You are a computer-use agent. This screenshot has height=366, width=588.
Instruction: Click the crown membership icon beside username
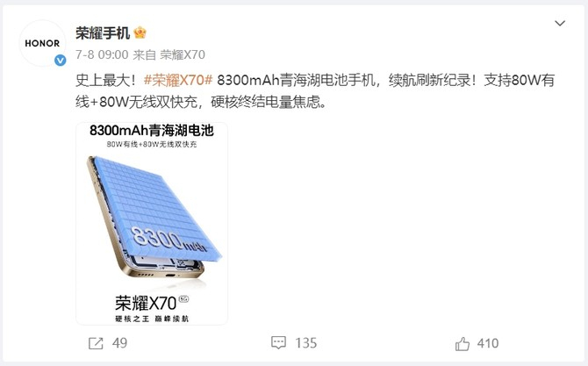pos(140,33)
